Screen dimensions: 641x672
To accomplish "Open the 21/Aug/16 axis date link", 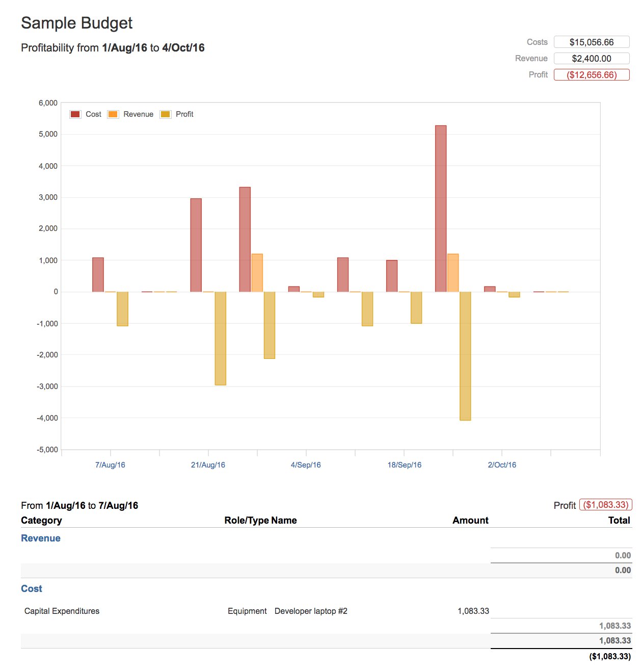I will (208, 465).
